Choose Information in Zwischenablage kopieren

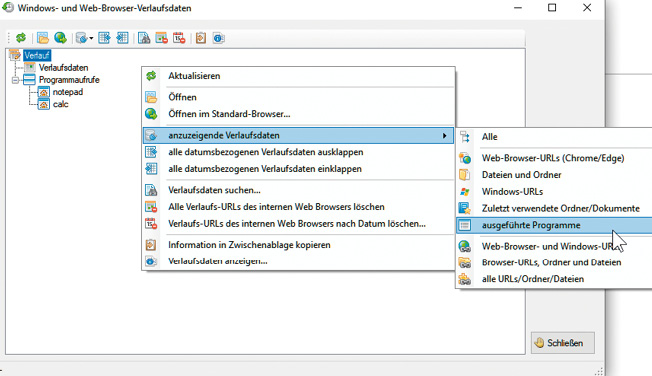click(x=298, y=245)
